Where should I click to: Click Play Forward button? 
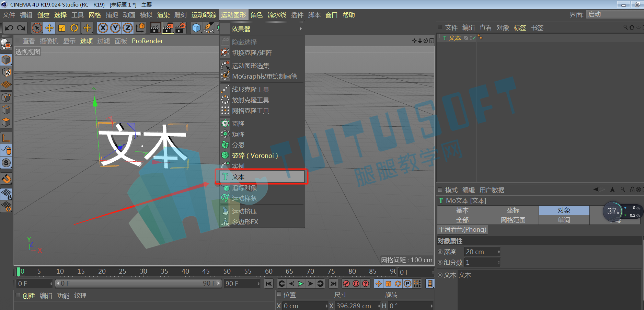click(x=301, y=284)
